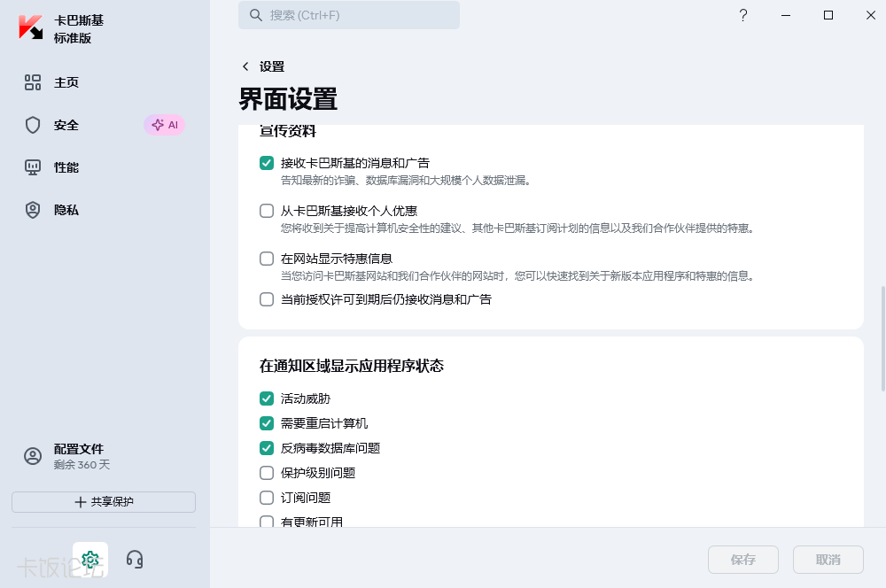Check 保护级别问题 checkbox
The image size is (886, 588).
point(267,473)
